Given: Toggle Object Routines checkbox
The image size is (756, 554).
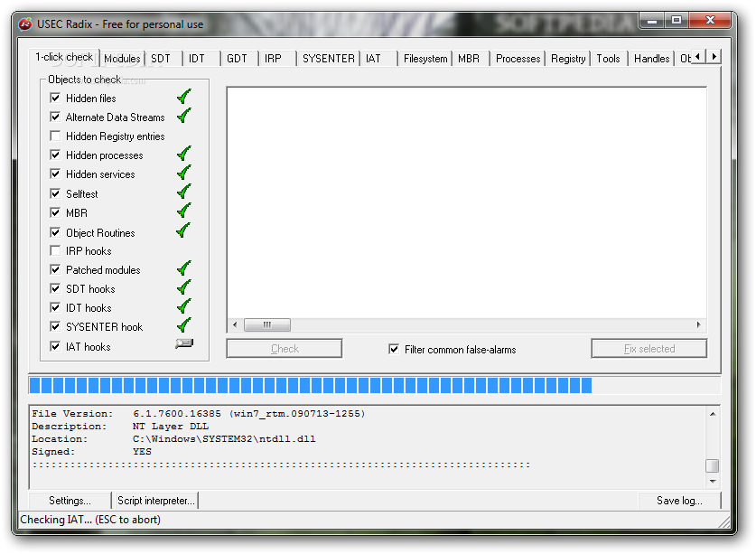Looking at the screenshot, I should pyautogui.click(x=55, y=232).
